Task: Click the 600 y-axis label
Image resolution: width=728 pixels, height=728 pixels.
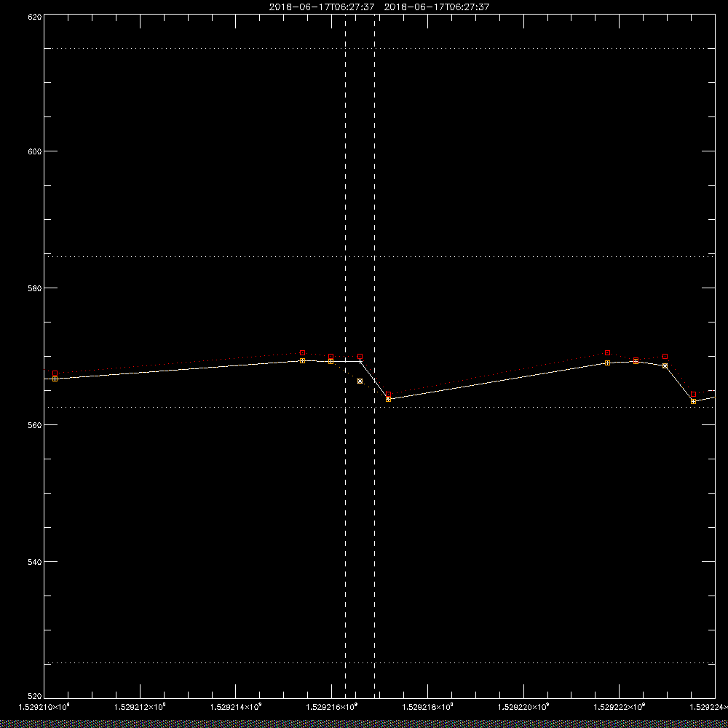Action: pyautogui.click(x=35, y=151)
